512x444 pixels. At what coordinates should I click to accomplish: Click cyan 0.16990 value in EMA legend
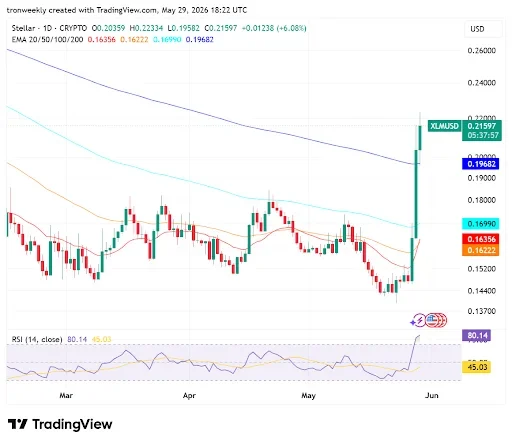(x=167, y=40)
